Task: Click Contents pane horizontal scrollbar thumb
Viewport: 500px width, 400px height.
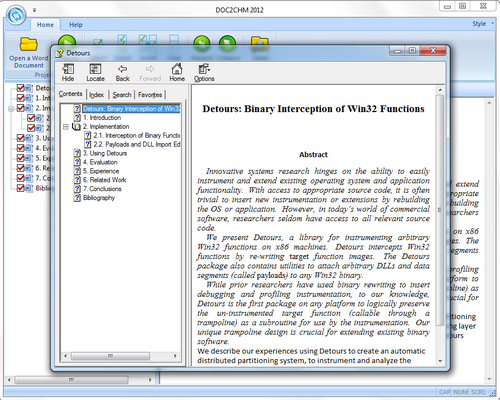Action: click(110, 356)
